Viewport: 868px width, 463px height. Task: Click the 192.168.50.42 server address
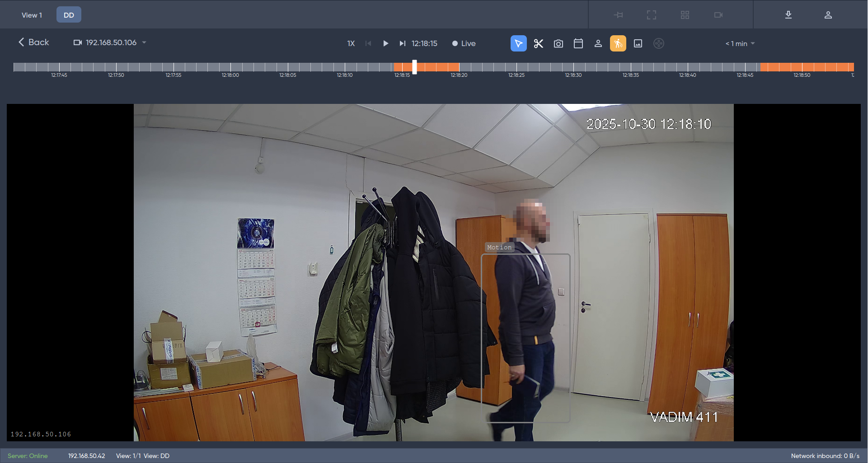(x=86, y=456)
